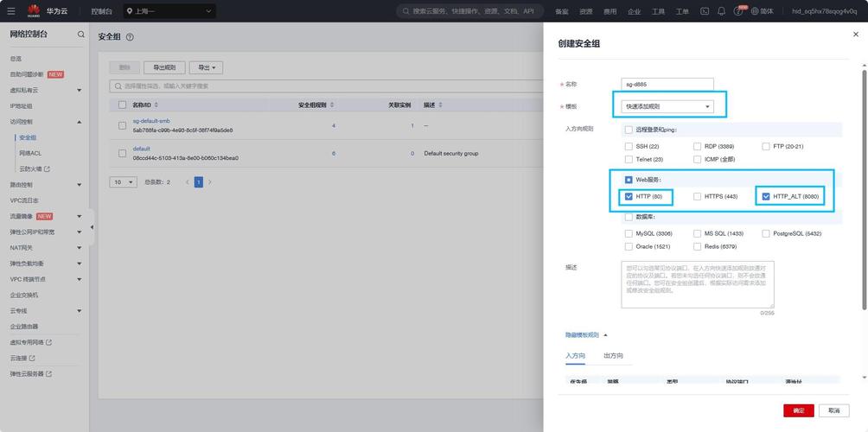Click the search icon beside 网络控制台
Screen dimensions: 868x432
pos(81,35)
